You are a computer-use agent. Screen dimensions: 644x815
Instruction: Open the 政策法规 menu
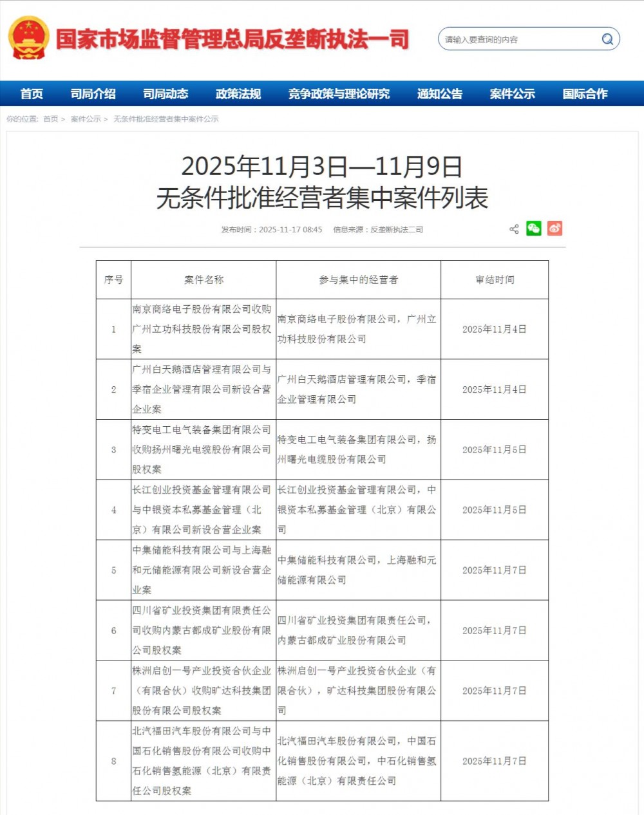[238, 94]
